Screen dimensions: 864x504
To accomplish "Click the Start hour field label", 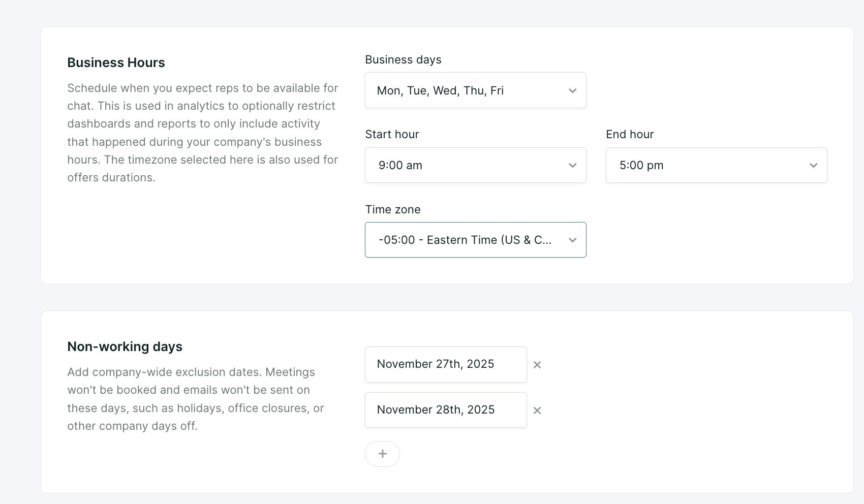I will click(392, 135).
